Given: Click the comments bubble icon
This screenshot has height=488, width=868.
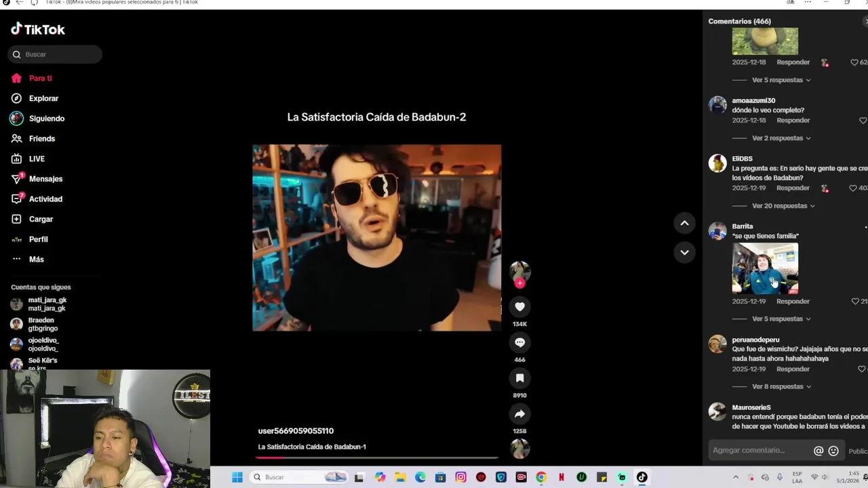Looking at the screenshot, I should (x=519, y=342).
